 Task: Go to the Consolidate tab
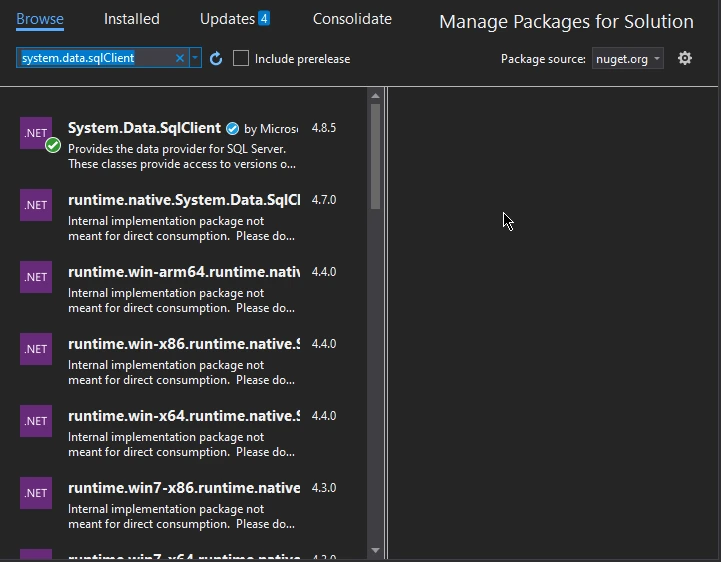352,19
